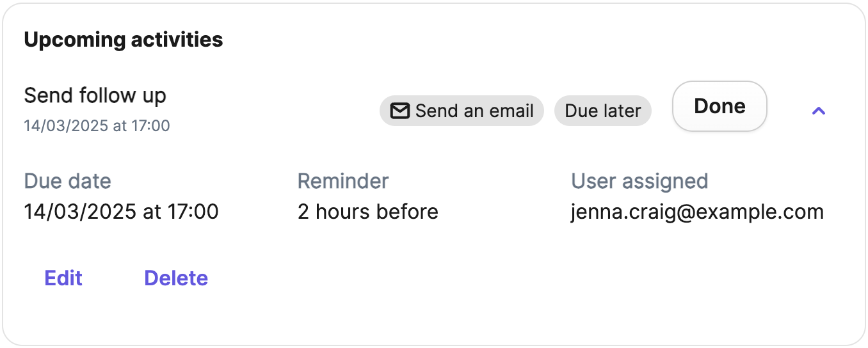
Task: Click the 17:00 time under Due date label
Action: [x=193, y=212]
